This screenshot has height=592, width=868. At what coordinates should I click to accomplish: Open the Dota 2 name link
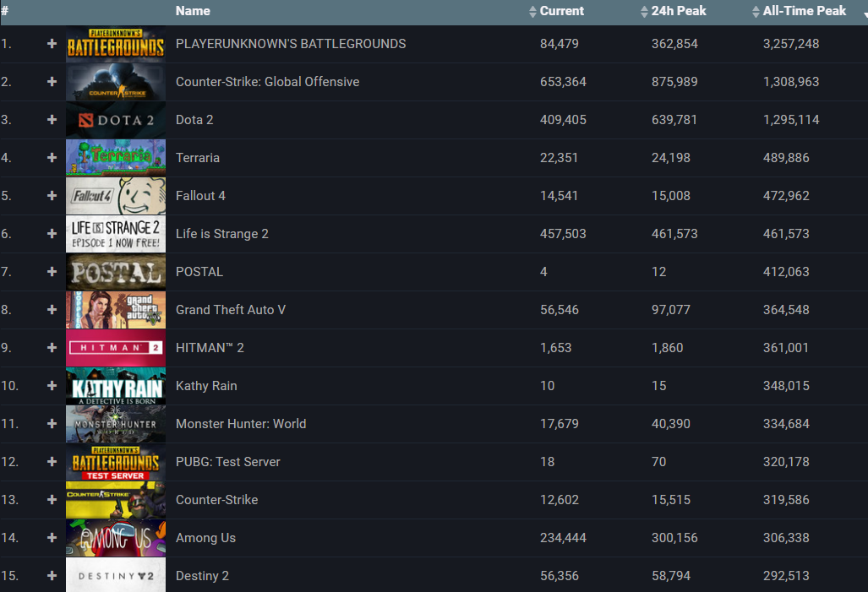click(x=194, y=120)
